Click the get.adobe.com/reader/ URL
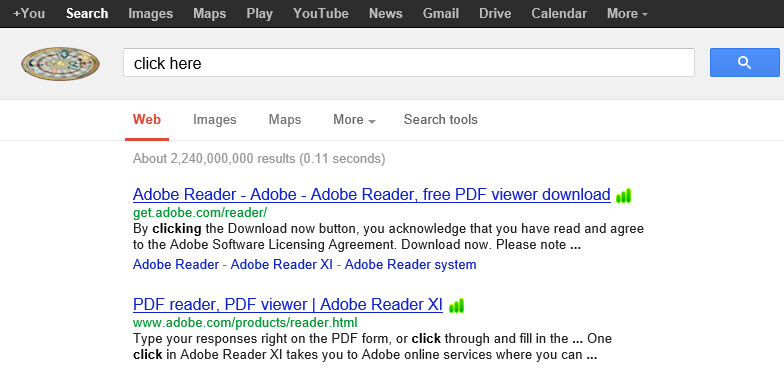The image size is (784, 368). [x=200, y=213]
